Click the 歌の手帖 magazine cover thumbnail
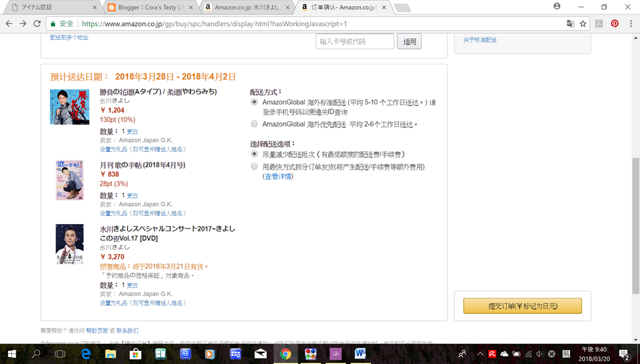The image size is (640, 364). click(x=69, y=180)
